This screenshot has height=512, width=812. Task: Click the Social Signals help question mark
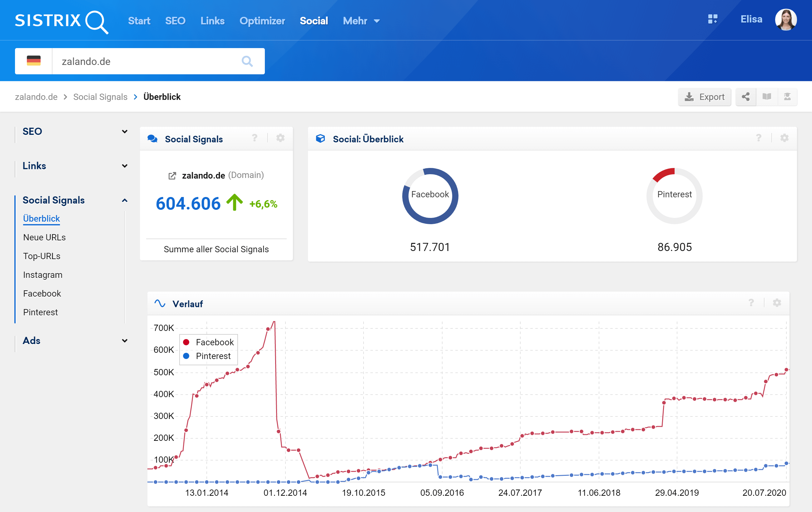click(255, 138)
